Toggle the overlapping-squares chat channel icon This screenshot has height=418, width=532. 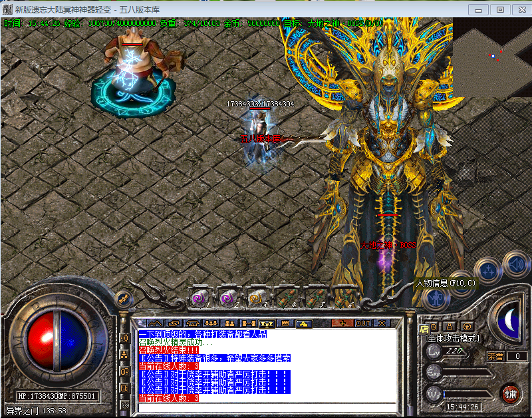pyautogui.click(x=124, y=371)
